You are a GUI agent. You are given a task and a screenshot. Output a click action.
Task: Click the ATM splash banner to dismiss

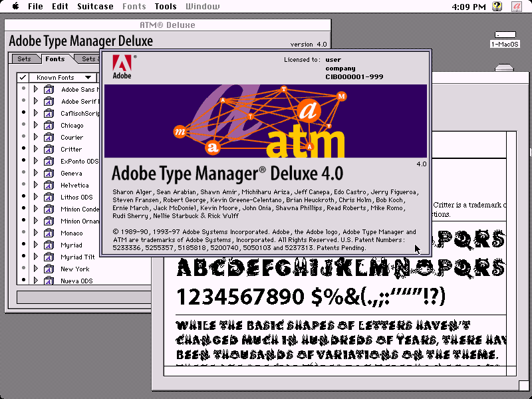[x=265, y=121]
